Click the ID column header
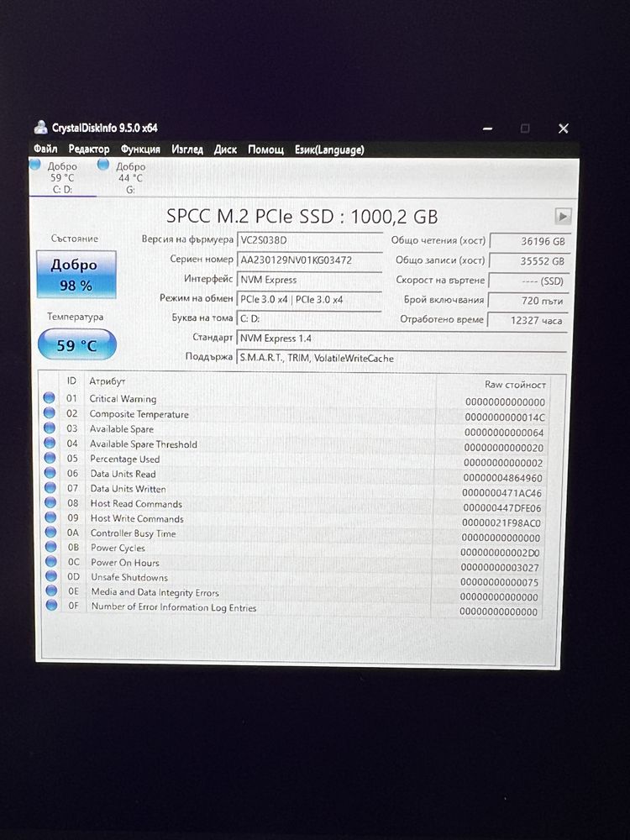Viewport: 630px width, 840px height. (x=71, y=381)
